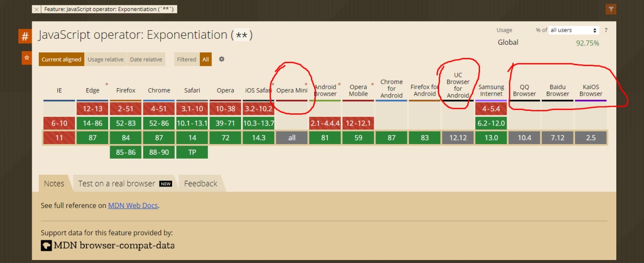Click Firefox 52-83 cell

pyautogui.click(x=126, y=123)
